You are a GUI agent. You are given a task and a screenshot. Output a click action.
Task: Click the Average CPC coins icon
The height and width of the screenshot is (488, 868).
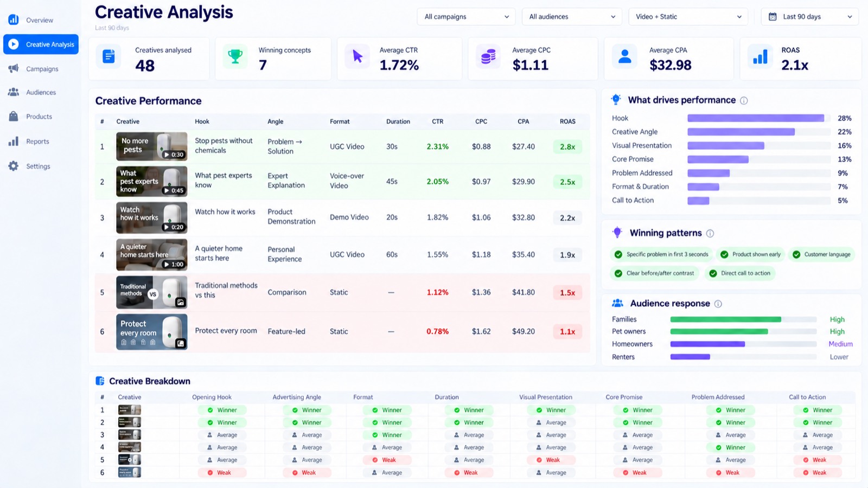coord(488,56)
